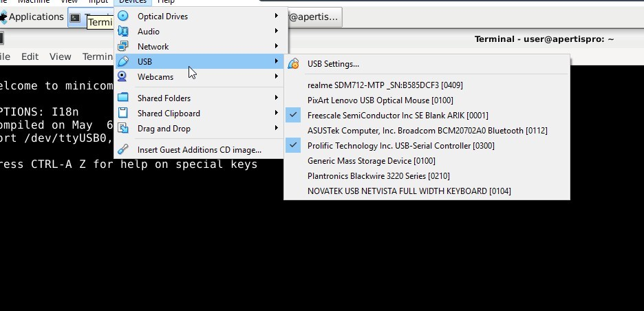Open the terminal Edit menu
This screenshot has height=311, width=644.
tap(30, 56)
